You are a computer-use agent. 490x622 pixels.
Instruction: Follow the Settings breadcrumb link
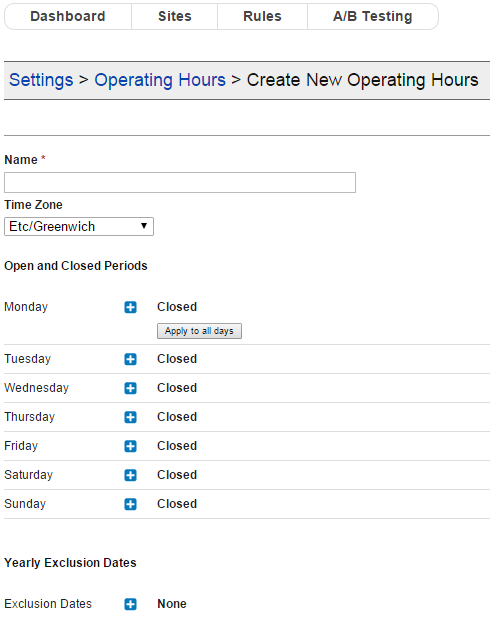tap(41, 80)
